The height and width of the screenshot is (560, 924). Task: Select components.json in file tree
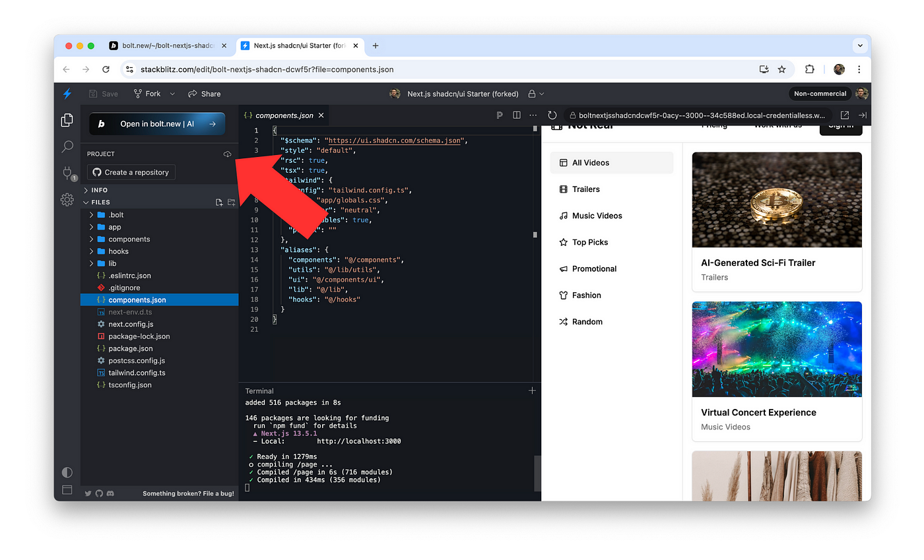coord(159,300)
